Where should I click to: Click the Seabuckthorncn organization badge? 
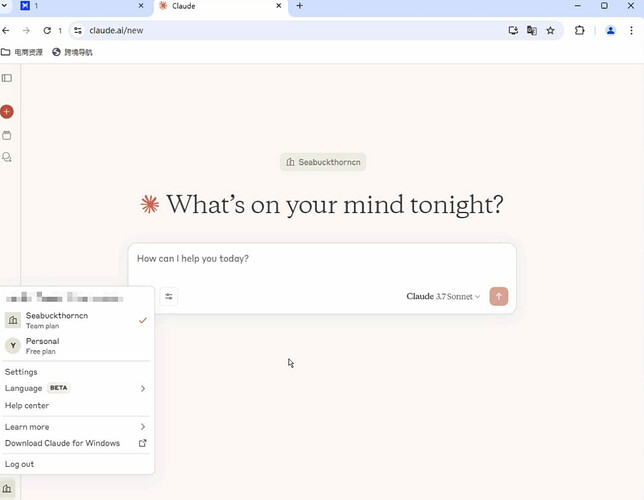(x=323, y=162)
